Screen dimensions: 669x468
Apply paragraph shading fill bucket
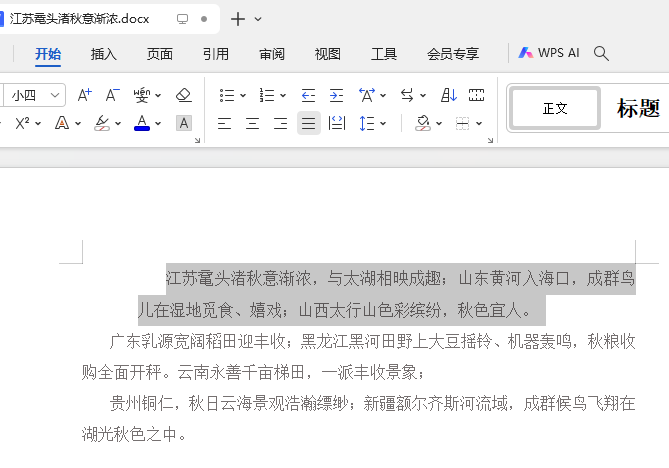(423, 124)
